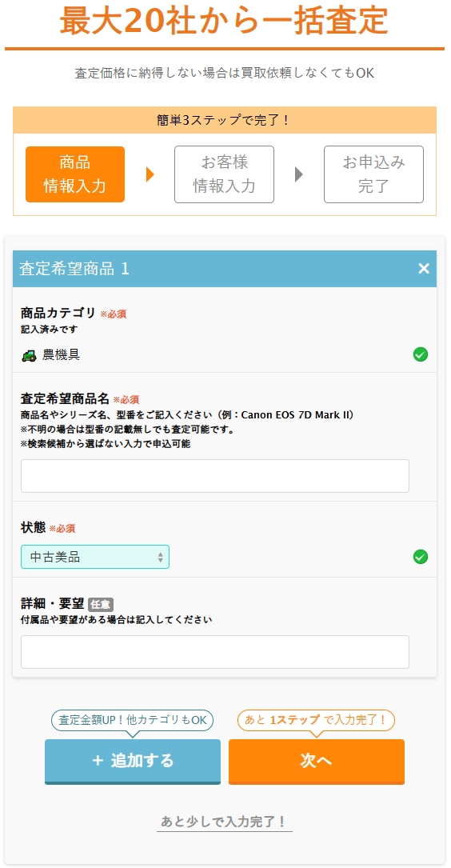Screen dimensions: 451x868
Task: Click the green checkmark beside the 状態 dropdown
Action: (x=421, y=557)
